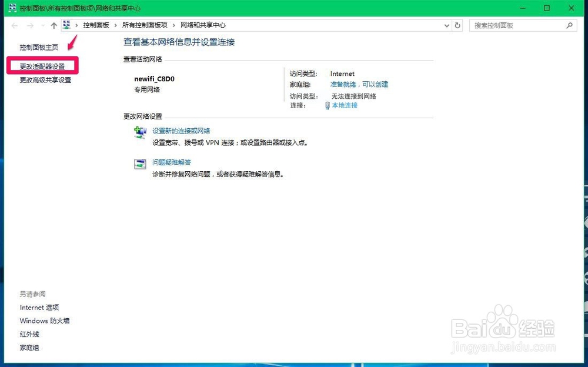Click the back navigation arrow

14,25
